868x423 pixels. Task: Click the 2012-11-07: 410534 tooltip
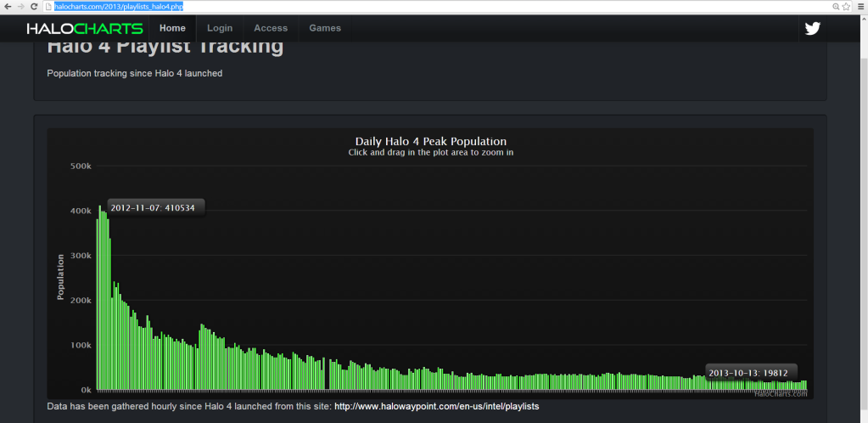point(155,208)
